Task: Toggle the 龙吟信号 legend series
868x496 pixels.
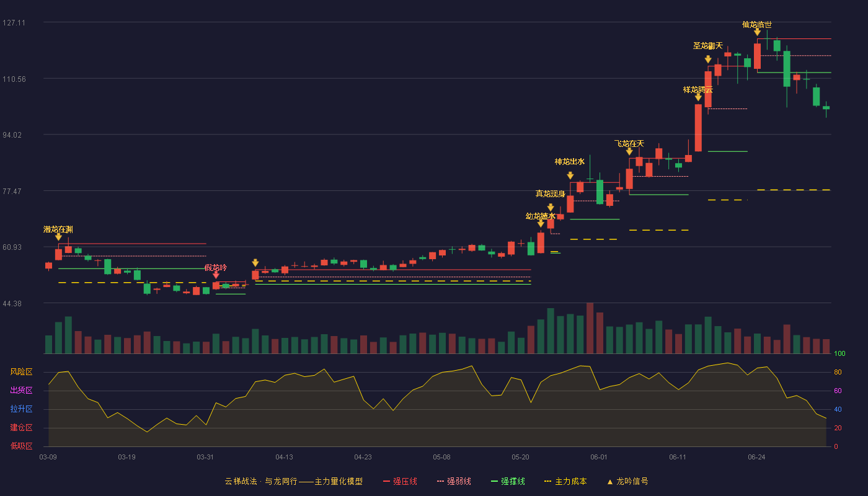Action: tap(627, 481)
